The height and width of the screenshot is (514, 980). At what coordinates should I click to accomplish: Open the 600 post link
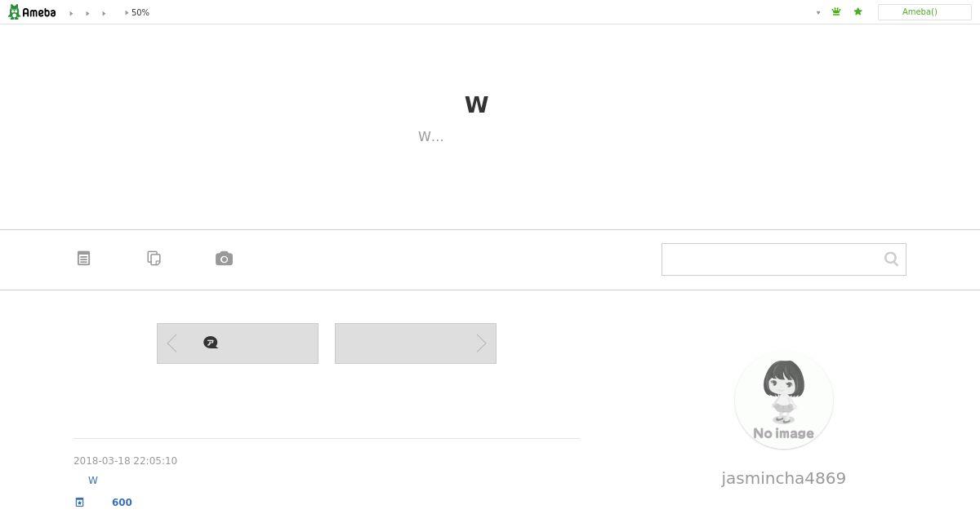(x=122, y=503)
